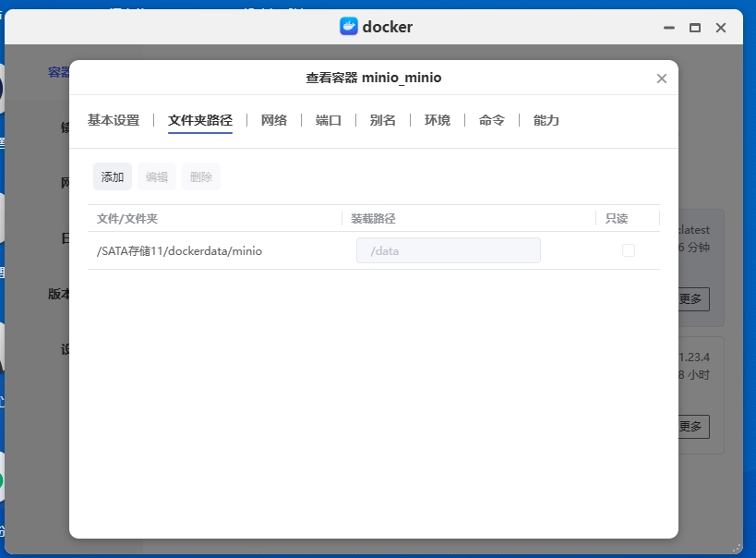Select the 文件夹路径 tab
The height and width of the screenshot is (558, 756).
click(x=200, y=120)
